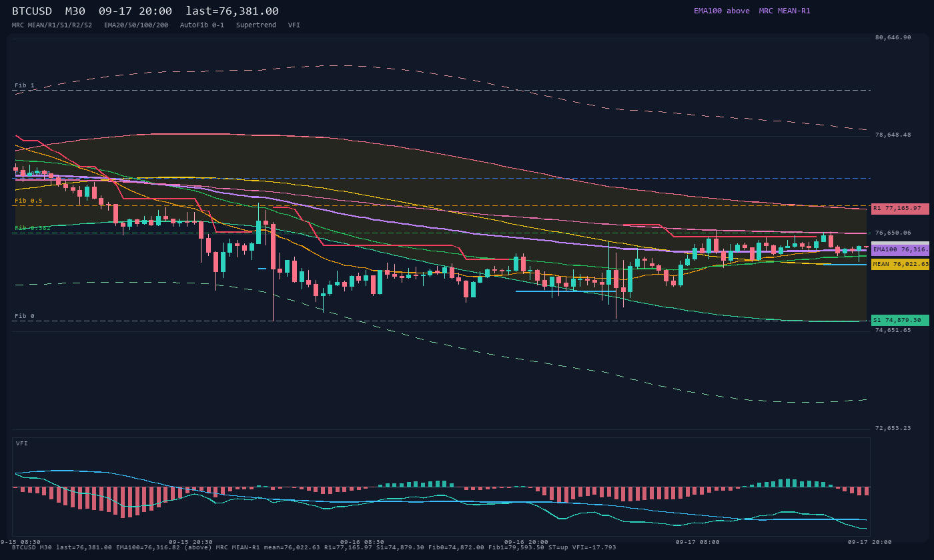Click the 09-15 08:30 time axis label
The image size is (934, 560).
(x=19, y=542)
